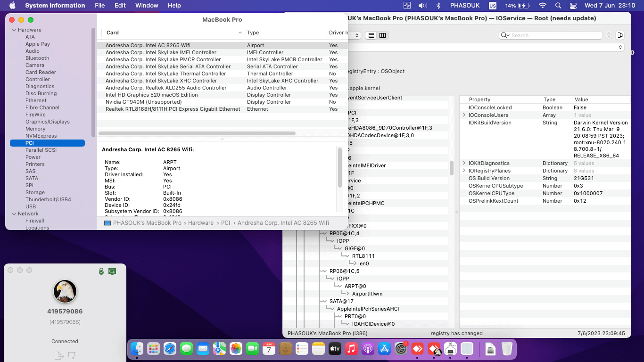Open the Trash from the Dock
644x362 pixels.
(x=507, y=350)
